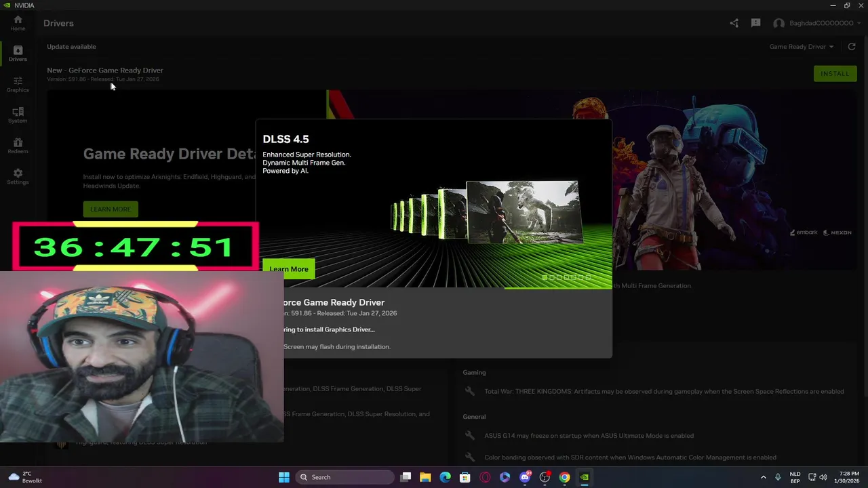
Task: Launch Microsoft Edge from the taskbar
Action: tap(445, 477)
